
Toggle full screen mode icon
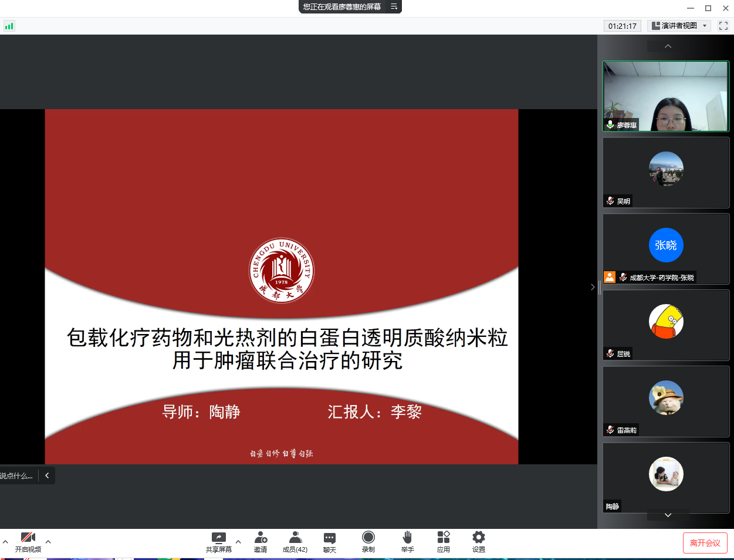coord(723,26)
